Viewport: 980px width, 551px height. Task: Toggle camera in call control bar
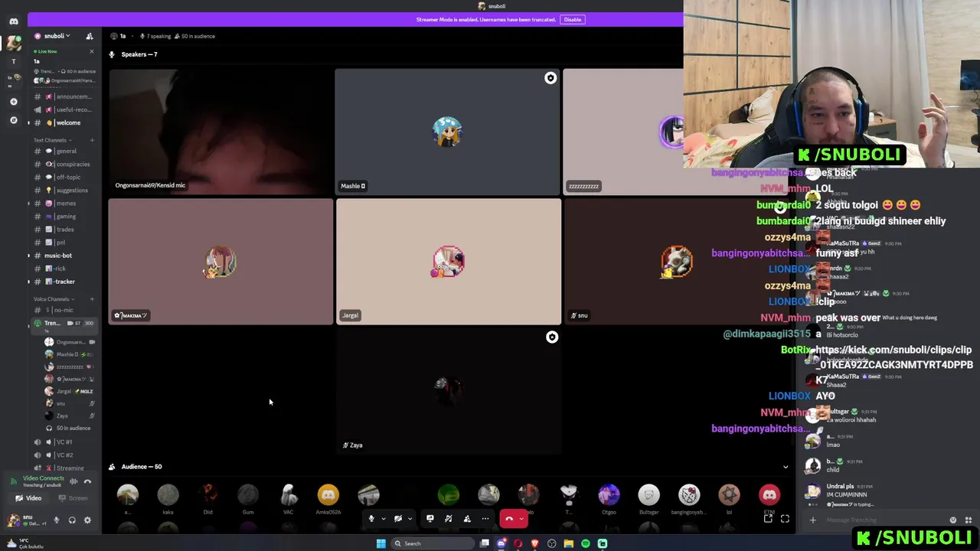398,519
